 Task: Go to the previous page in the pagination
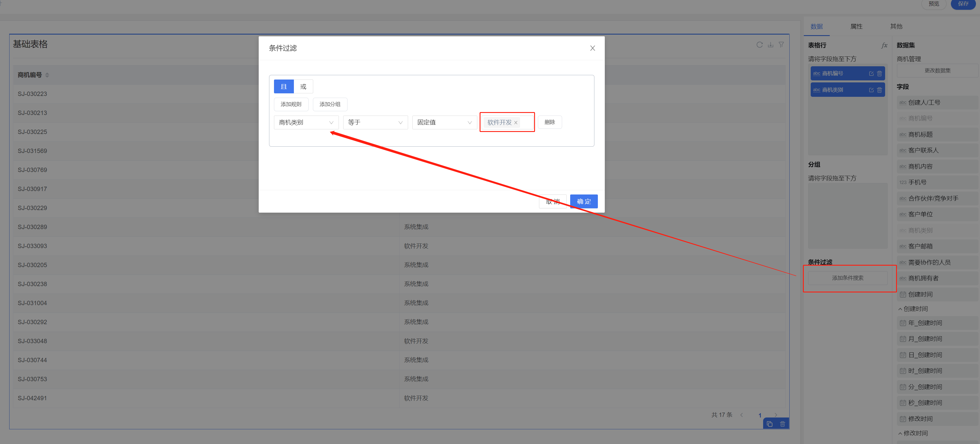(x=741, y=415)
